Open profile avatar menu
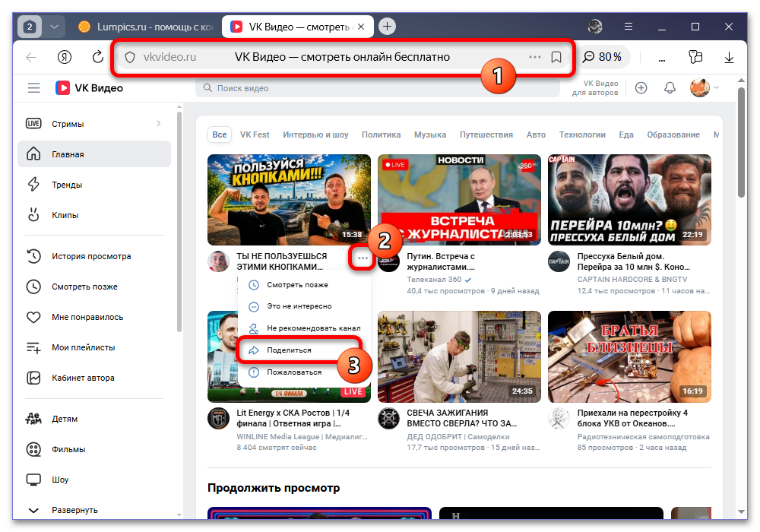This screenshot has height=532, width=760. coord(705,88)
